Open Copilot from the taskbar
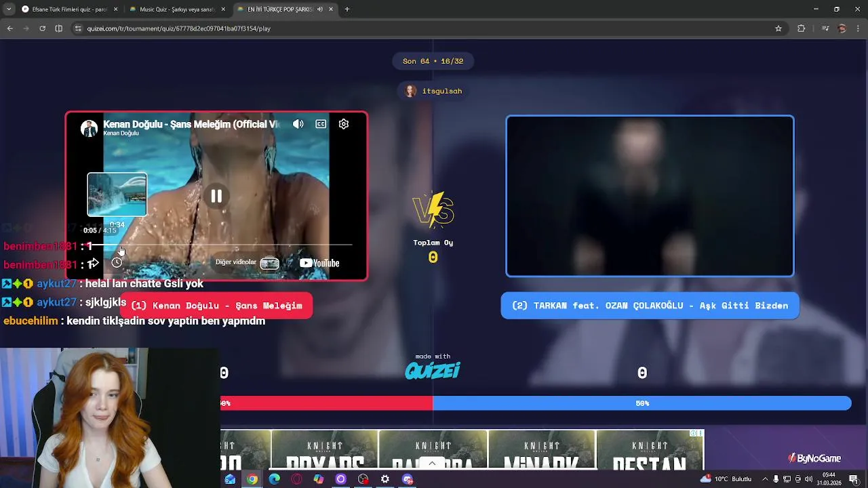This screenshot has height=488, width=868. [x=319, y=479]
